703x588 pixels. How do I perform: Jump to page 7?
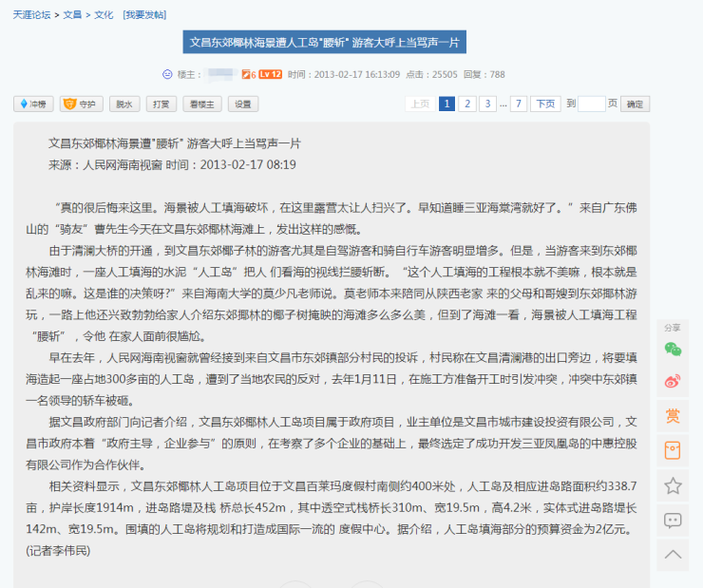[x=519, y=104]
